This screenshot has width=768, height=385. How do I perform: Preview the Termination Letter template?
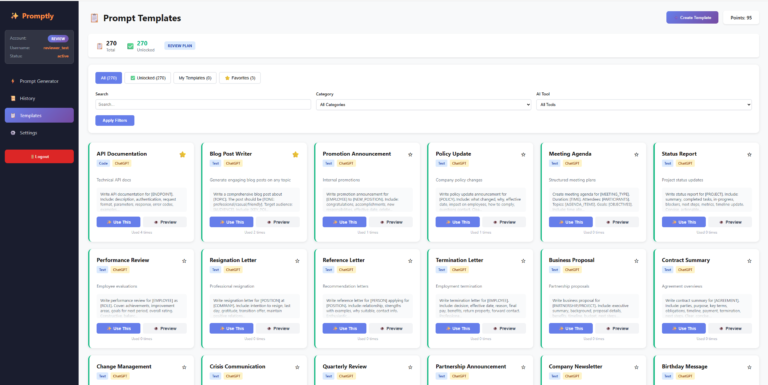504,328
